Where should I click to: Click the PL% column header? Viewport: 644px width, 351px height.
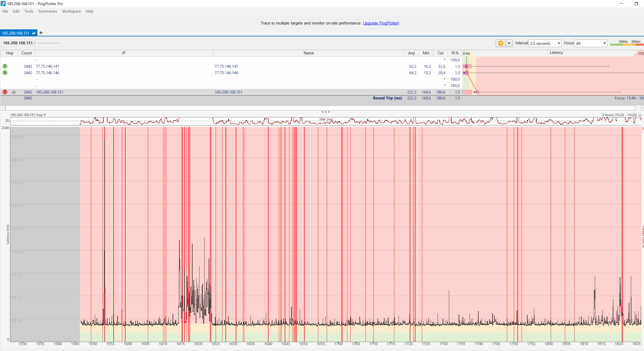point(455,53)
